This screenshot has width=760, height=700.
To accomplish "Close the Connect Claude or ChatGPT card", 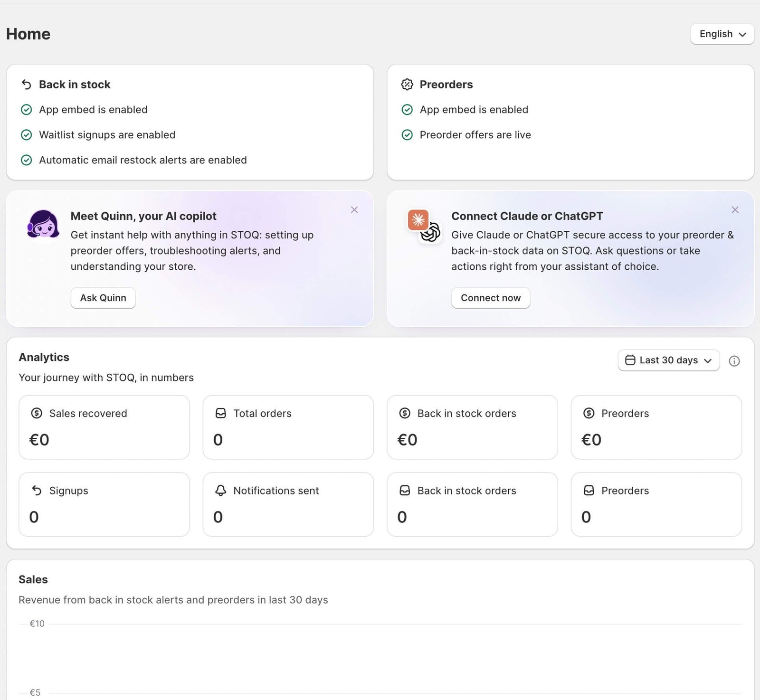I will (735, 210).
